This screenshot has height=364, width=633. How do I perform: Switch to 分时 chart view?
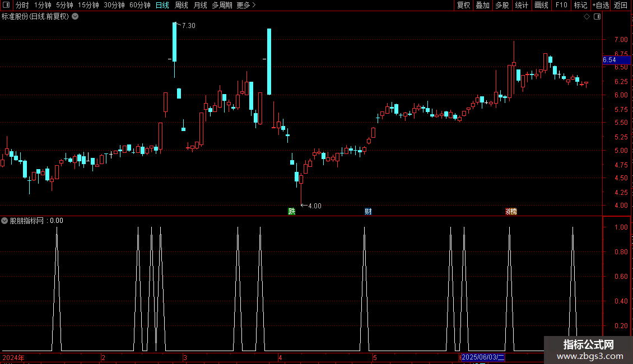coord(22,5)
